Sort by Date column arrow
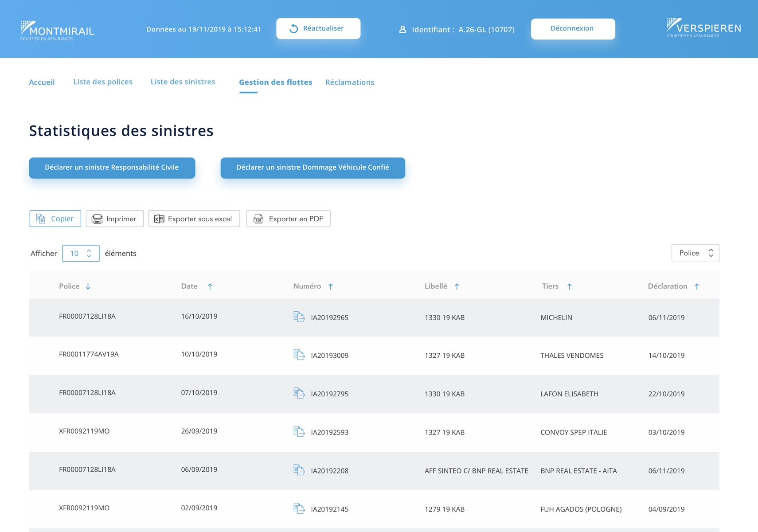The image size is (758, 532). pos(210,286)
